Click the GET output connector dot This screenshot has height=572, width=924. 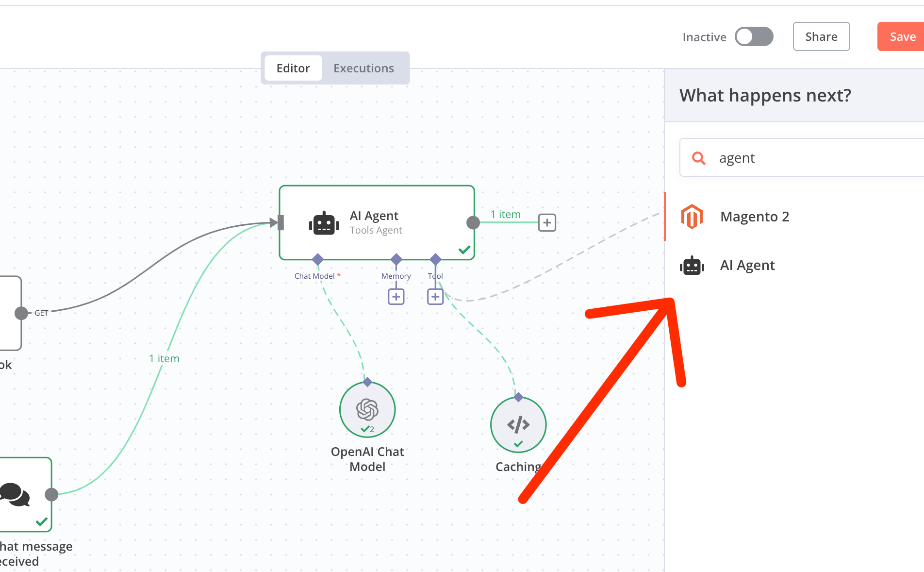[x=21, y=313]
